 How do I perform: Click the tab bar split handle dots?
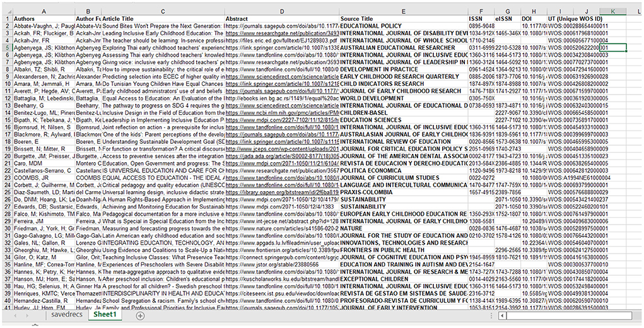[491, 315]
